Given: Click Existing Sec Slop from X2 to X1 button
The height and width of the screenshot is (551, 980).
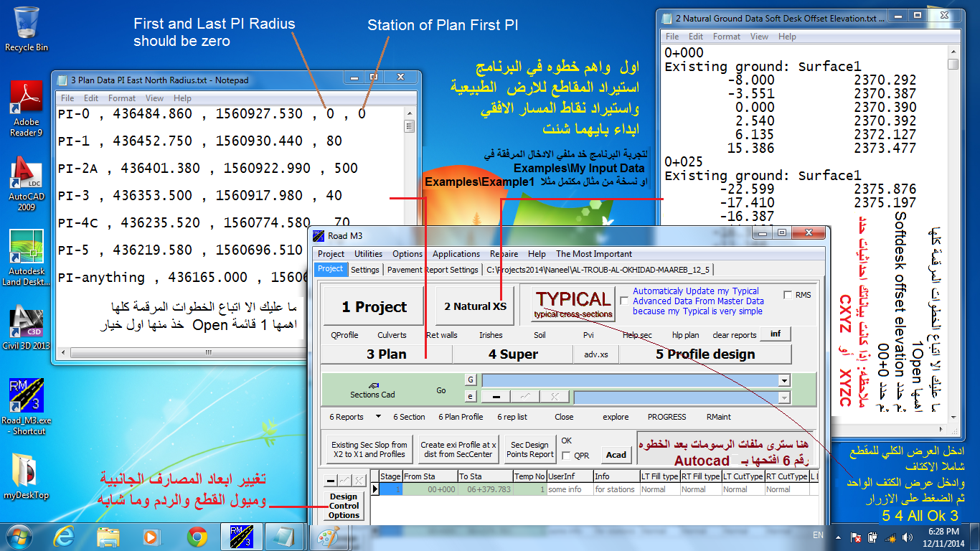Looking at the screenshot, I should 369,449.
